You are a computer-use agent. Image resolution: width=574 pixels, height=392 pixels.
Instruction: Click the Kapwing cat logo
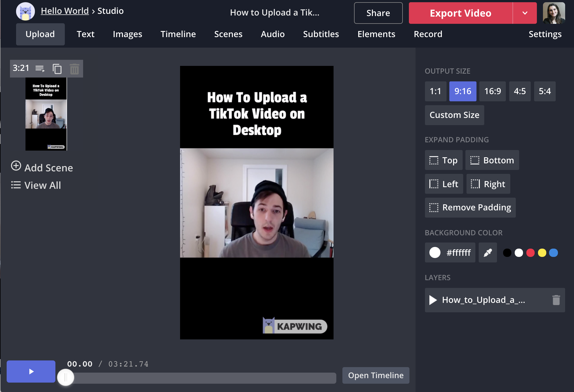pos(25,11)
